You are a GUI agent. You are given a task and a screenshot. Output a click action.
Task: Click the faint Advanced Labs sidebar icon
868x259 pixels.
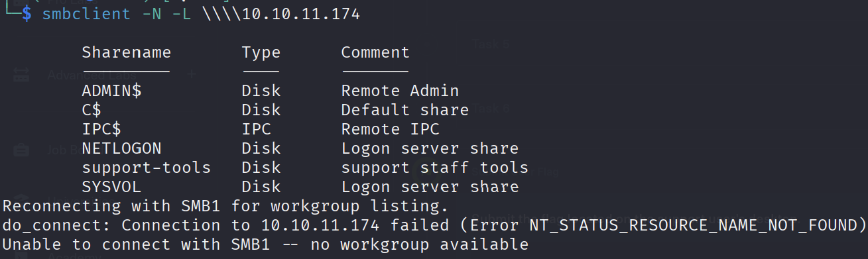[x=21, y=75]
